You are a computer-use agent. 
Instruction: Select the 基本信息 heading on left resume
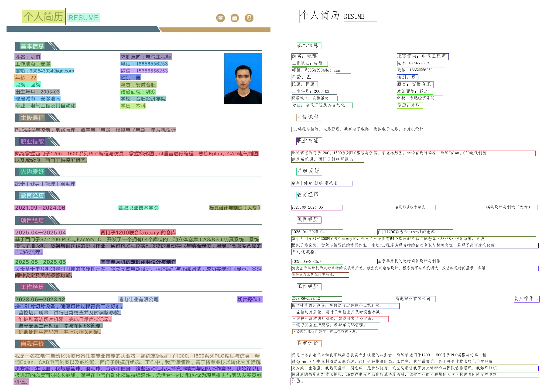(x=32, y=46)
